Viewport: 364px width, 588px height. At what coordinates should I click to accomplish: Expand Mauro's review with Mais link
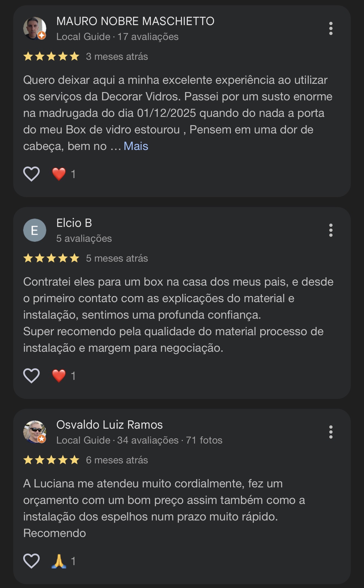[x=136, y=146]
